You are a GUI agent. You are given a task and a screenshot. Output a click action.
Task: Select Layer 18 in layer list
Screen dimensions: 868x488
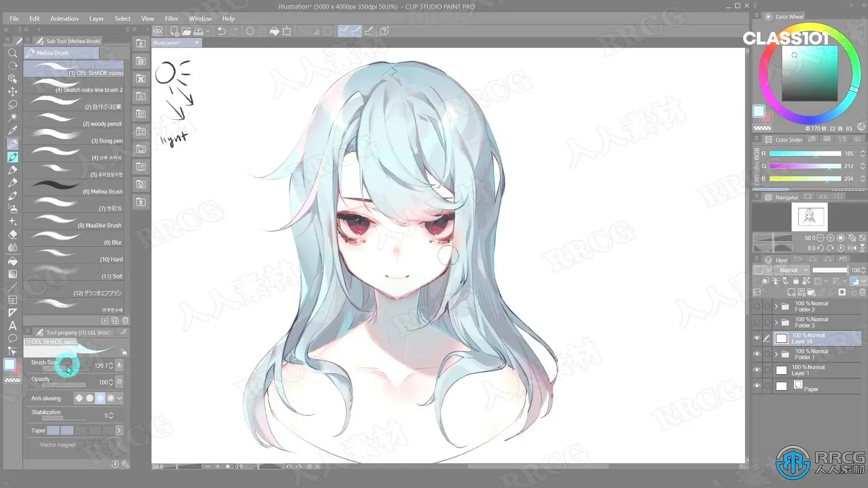click(x=816, y=338)
